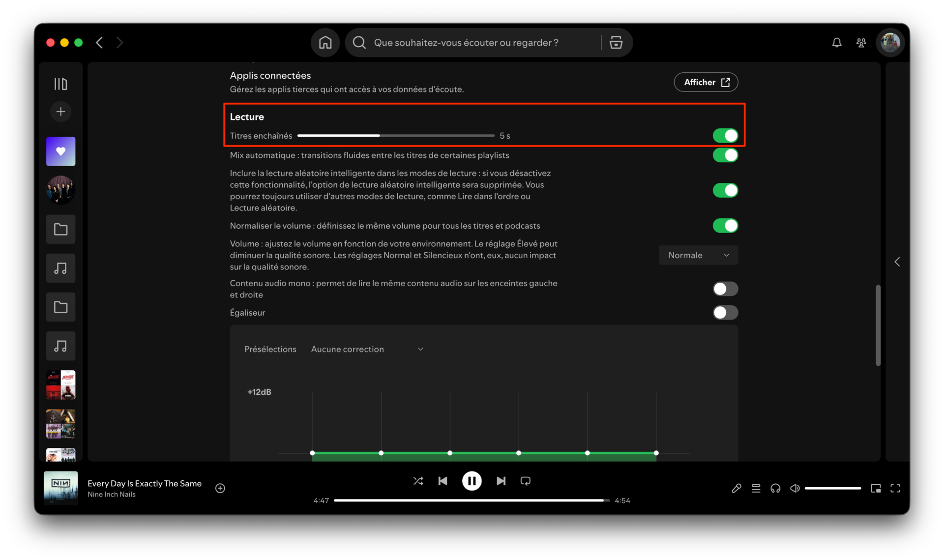Toggle Titres enchaînés crossfade switch
The width and height of the screenshot is (944, 560).
click(x=725, y=136)
